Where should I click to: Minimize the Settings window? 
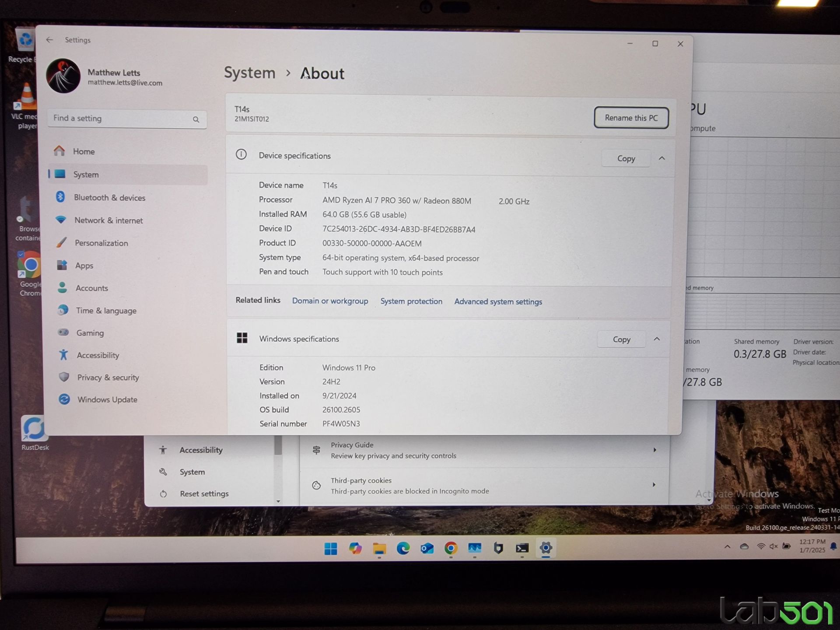pos(630,43)
